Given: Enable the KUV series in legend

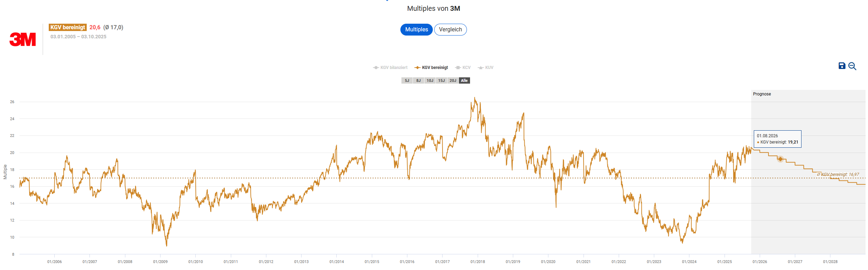Looking at the screenshot, I should pos(485,68).
